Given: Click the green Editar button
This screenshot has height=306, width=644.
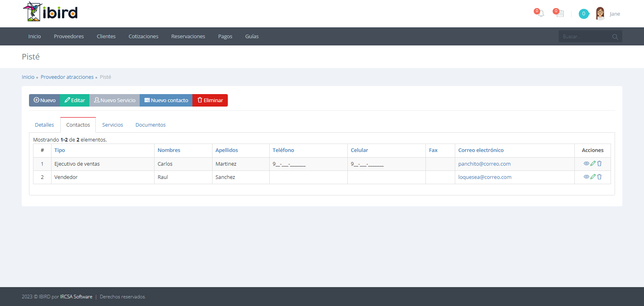Looking at the screenshot, I should 75,100.
